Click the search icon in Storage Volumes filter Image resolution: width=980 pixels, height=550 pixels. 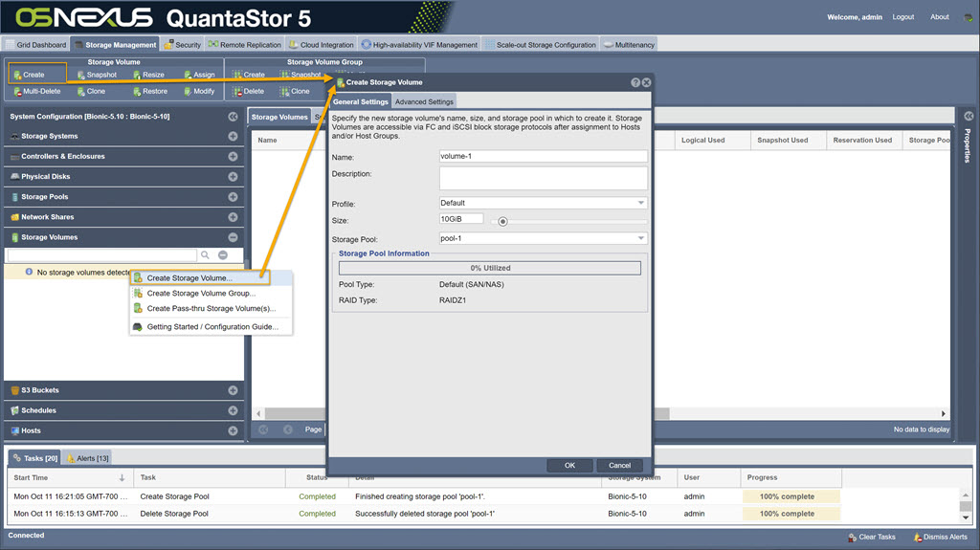click(x=205, y=255)
